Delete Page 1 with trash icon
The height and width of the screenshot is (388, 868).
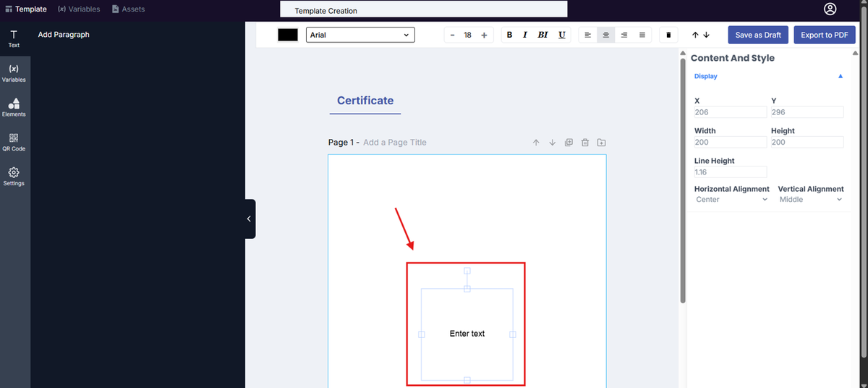tap(585, 143)
